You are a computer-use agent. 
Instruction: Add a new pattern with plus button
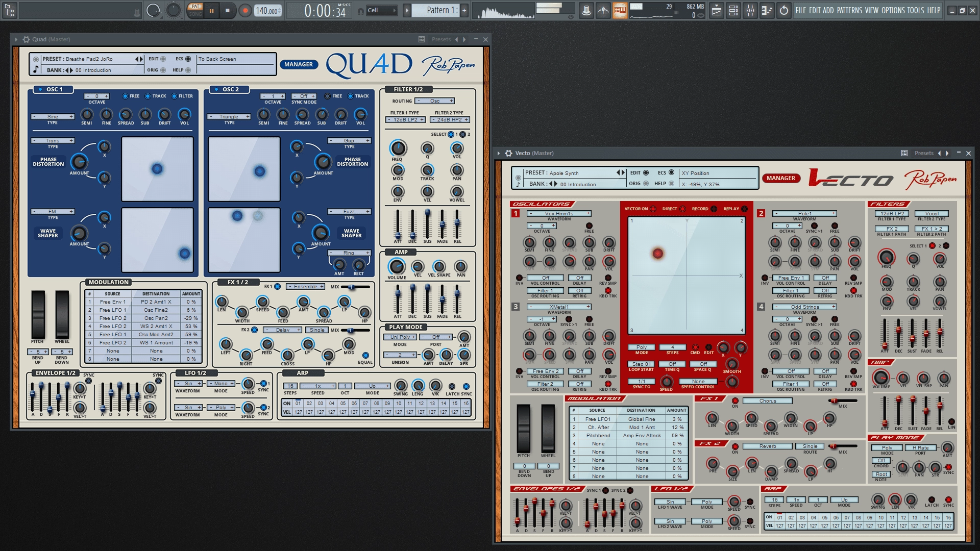(x=464, y=10)
